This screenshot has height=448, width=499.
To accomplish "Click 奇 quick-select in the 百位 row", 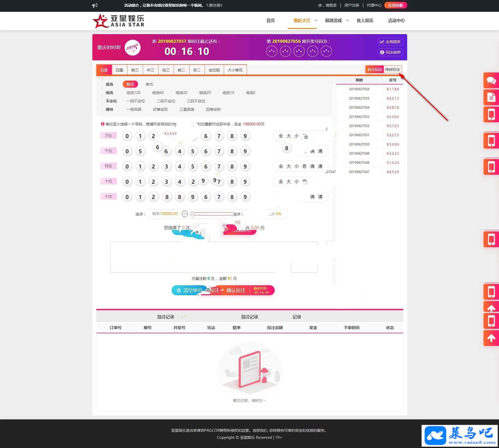I will click(304, 166).
